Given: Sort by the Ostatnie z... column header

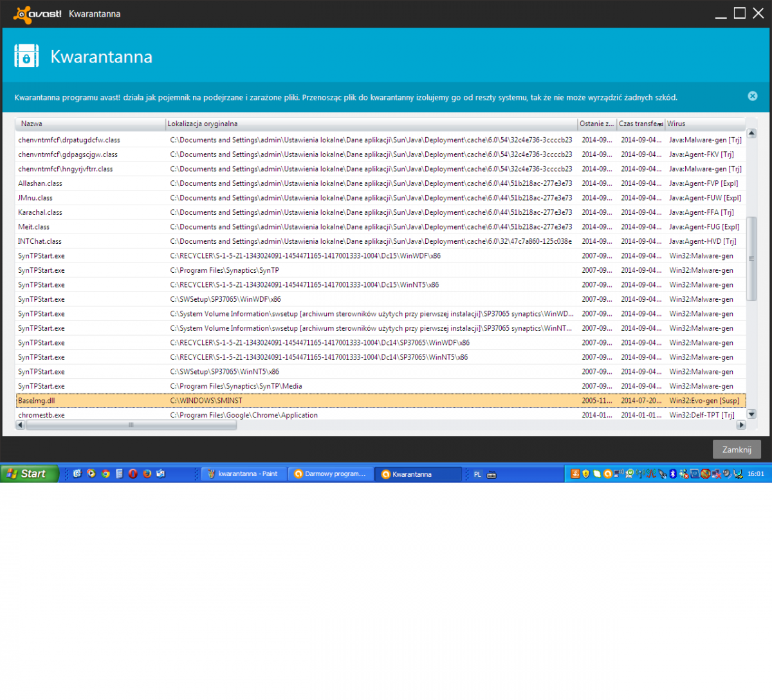Looking at the screenshot, I should (597, 124).
